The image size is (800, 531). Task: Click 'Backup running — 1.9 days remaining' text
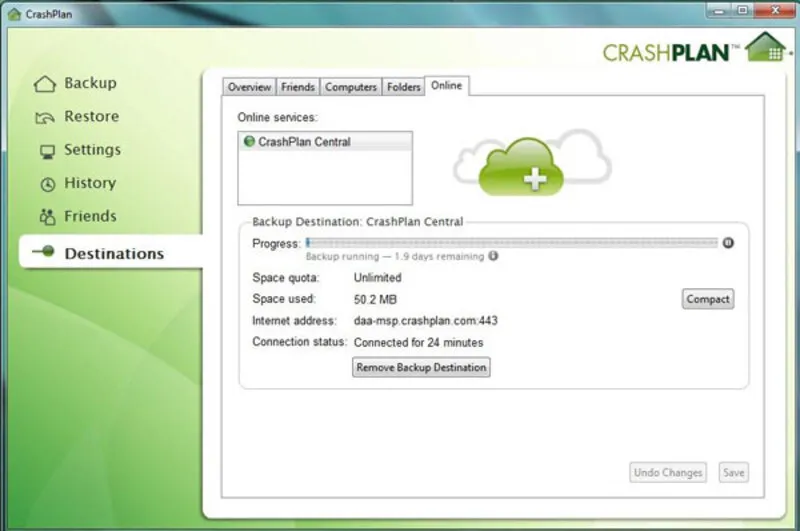tap(395, 256)
